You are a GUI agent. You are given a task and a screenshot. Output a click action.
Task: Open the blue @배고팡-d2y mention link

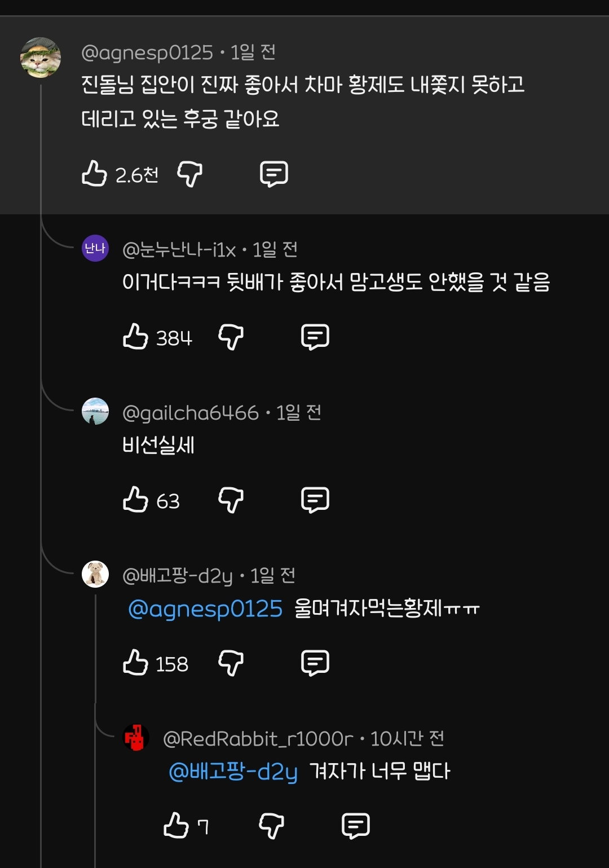click(x=233, y=772)
